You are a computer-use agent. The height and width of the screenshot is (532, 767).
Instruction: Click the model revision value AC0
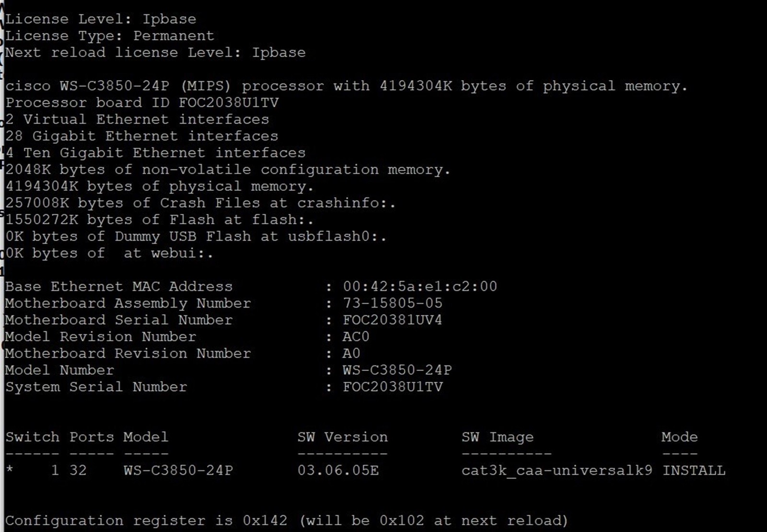tap(356, 337)
